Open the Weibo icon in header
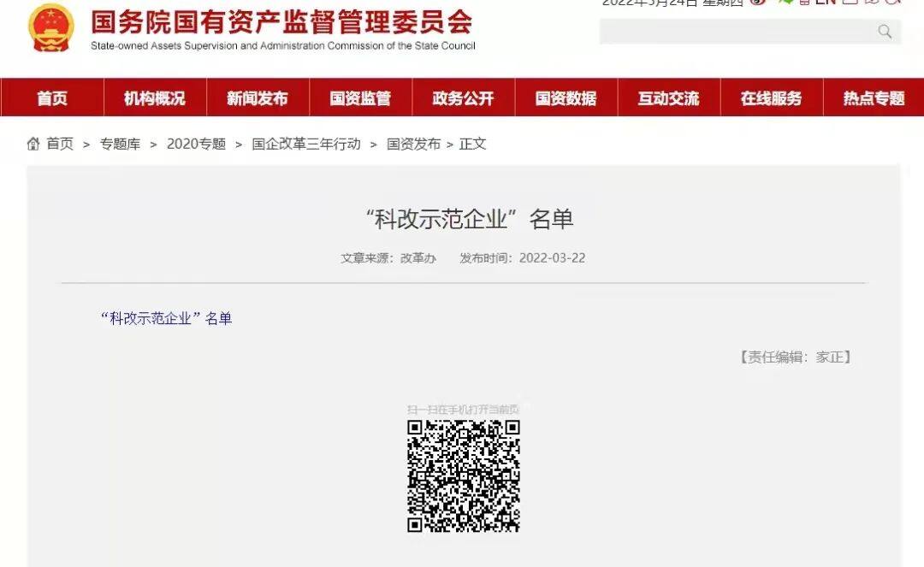The height and width of the screenshot is (567, 924). (758, 3)
